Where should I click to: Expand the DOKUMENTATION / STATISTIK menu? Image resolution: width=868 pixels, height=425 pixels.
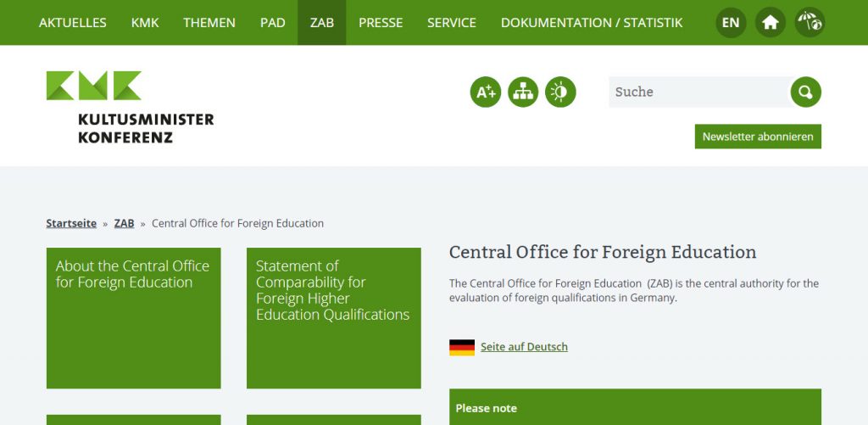point(592,23)
